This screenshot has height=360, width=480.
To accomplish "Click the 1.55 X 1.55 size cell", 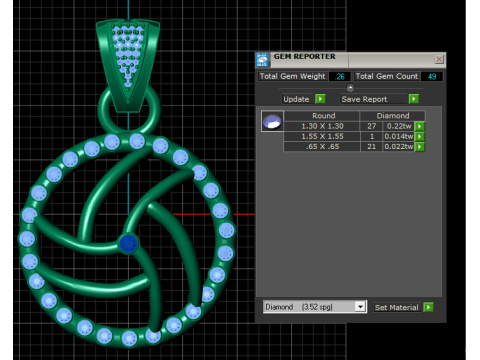I will click(x=322, y=136).
